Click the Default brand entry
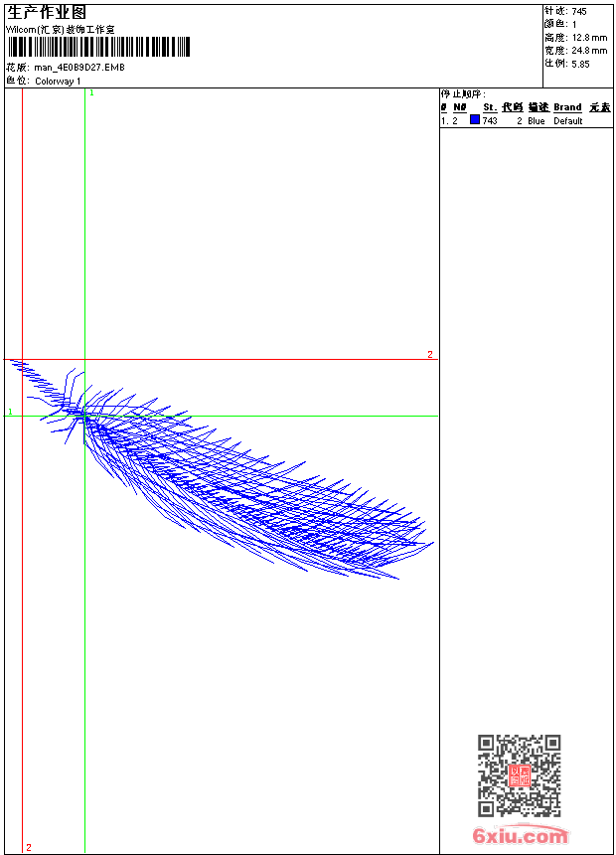This screenshot has height=855, width=616. pyautogui.click(x=568, y=121)
